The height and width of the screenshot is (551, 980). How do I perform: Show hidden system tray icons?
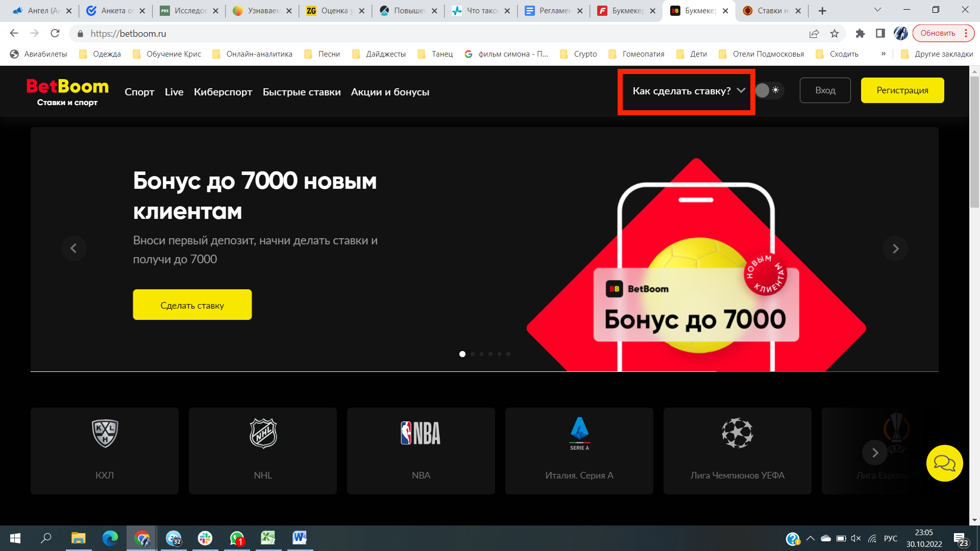coord(810,538)
